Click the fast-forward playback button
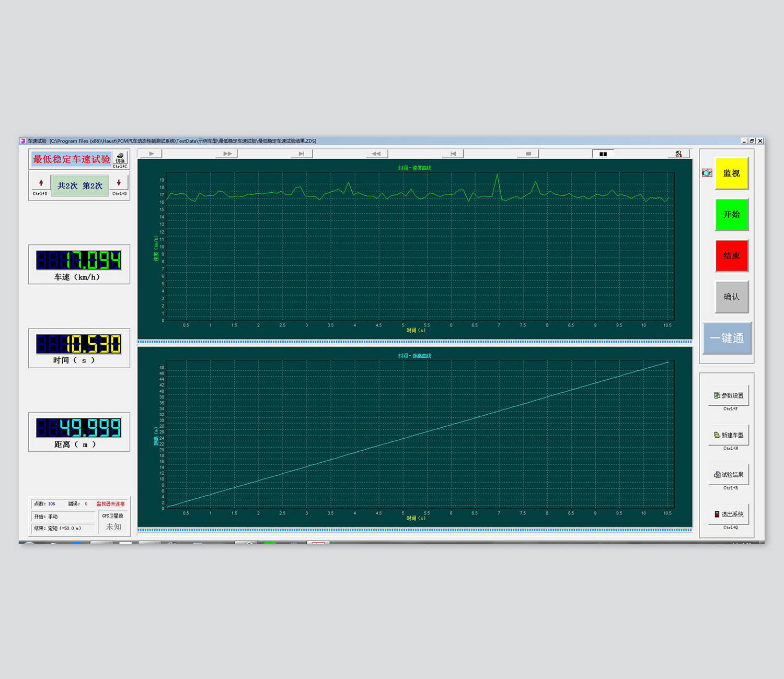The height and width of the screenshot is (679, 784). pyautogui.click(x=227, y=154)
